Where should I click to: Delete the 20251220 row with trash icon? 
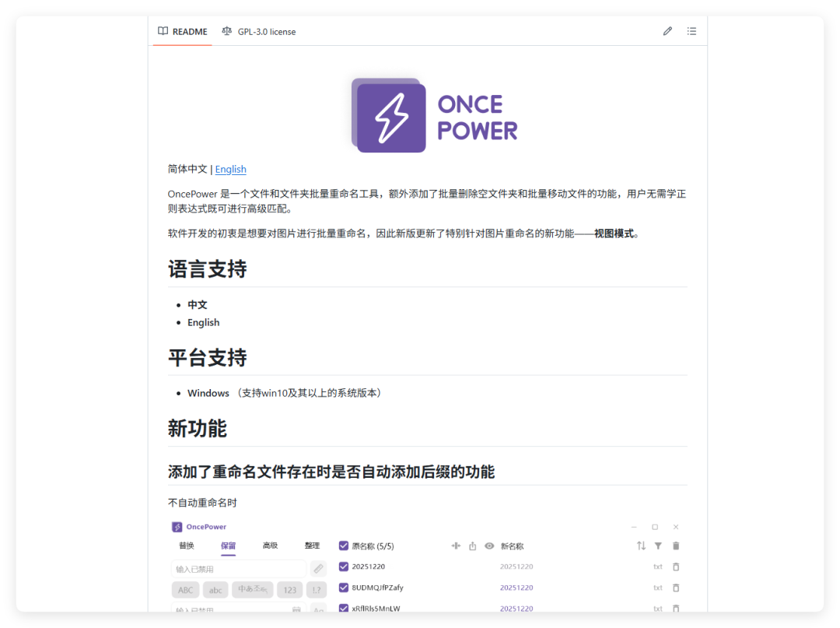[x=676, y=567]
